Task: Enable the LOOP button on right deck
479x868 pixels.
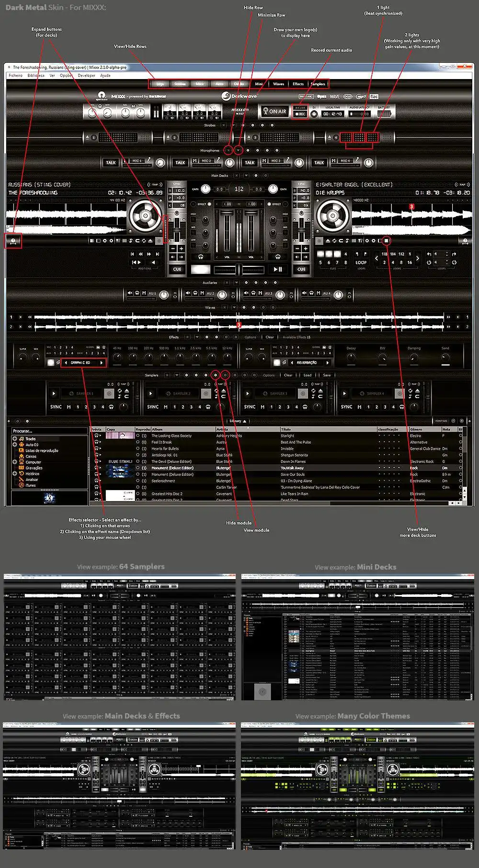Action: click(361, 263)
